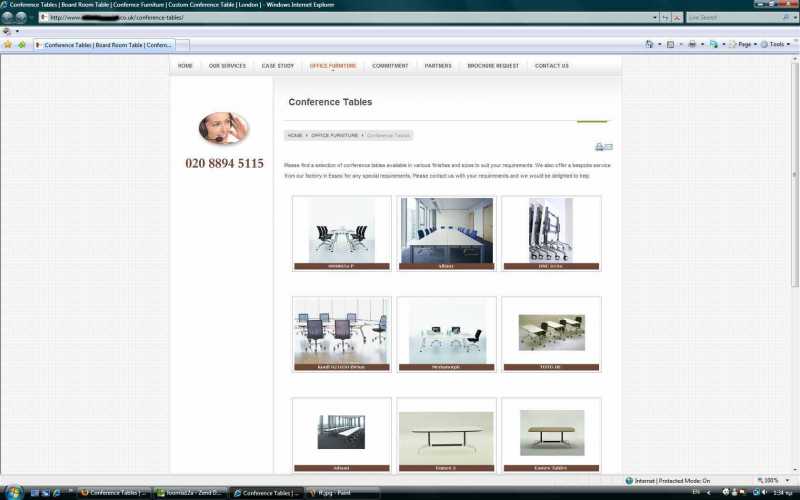Open the Windows Start orb
This screenshot has width=800, height=500.
(14, 492)
